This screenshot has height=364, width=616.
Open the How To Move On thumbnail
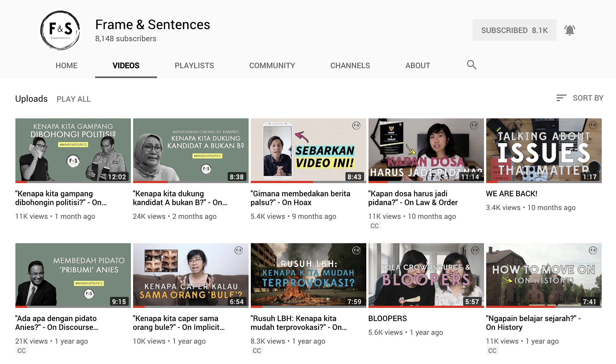click(544, 275)
